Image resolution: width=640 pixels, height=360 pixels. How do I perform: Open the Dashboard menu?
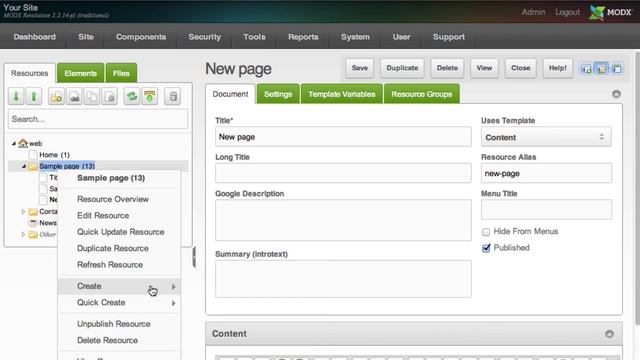tap(35, 37)
